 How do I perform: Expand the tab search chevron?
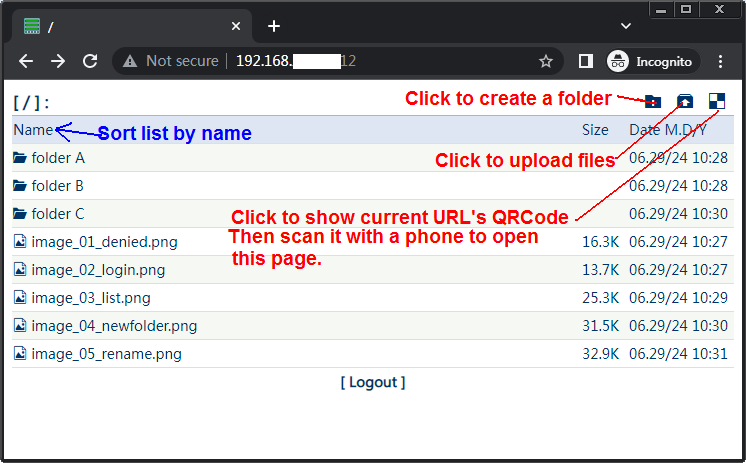coord(626,25)
